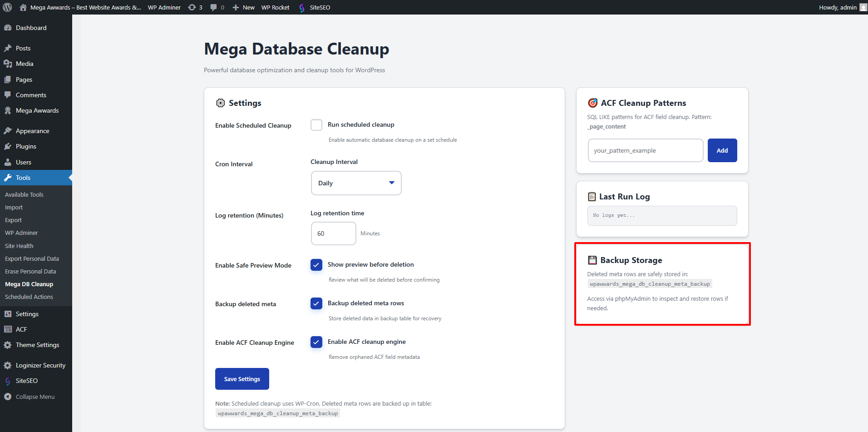
Task: Enable the Run scheduled cleanup checkbox
Action: click(316, 125)
